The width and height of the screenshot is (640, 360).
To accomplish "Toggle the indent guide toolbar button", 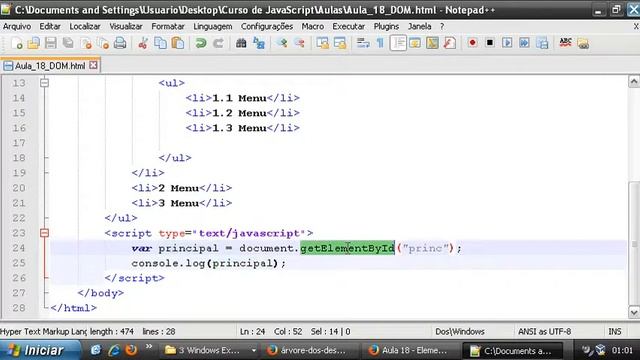I will pyautogui.click(x=398, y=43).
